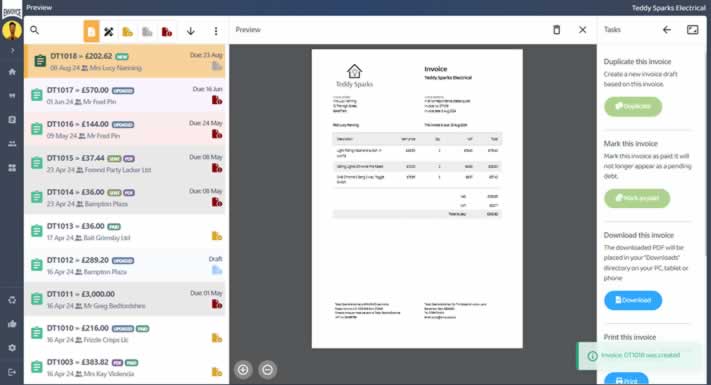Delete the invoice with the trash icon
711x385 pixels.
coord(556,30)
